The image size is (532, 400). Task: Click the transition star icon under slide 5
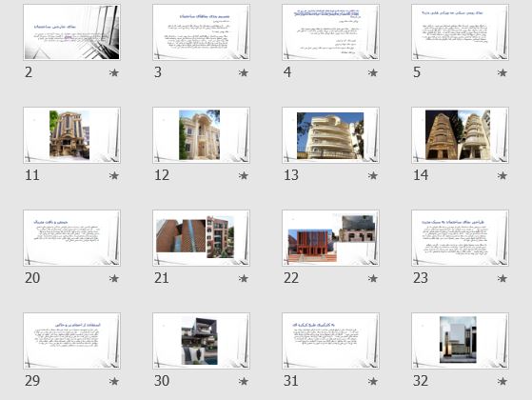502,72
